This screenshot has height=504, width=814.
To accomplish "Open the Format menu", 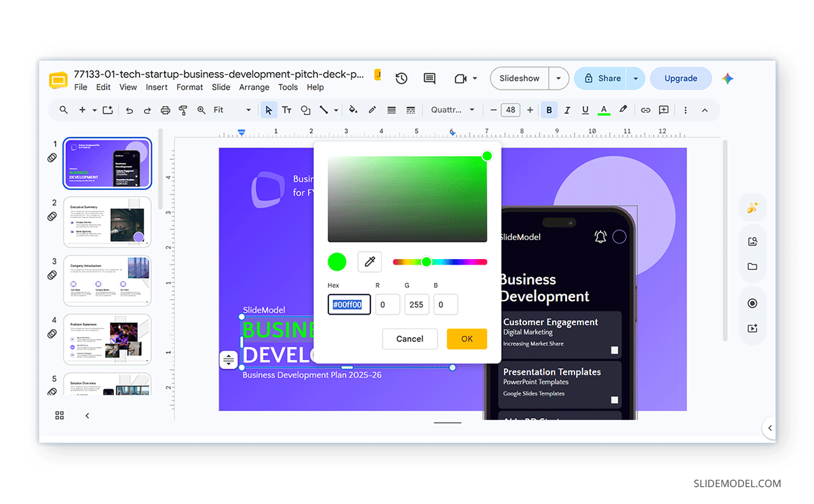I will click(190, 87).
